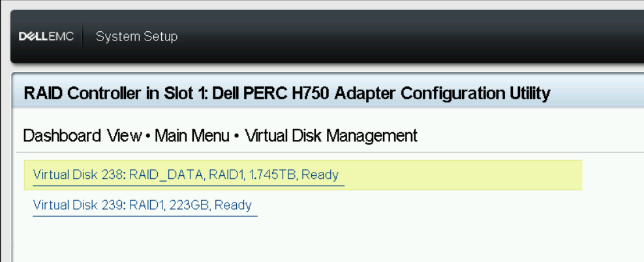
Task: Open the Main Menu breadcrumb
Action: click(192, 135)
